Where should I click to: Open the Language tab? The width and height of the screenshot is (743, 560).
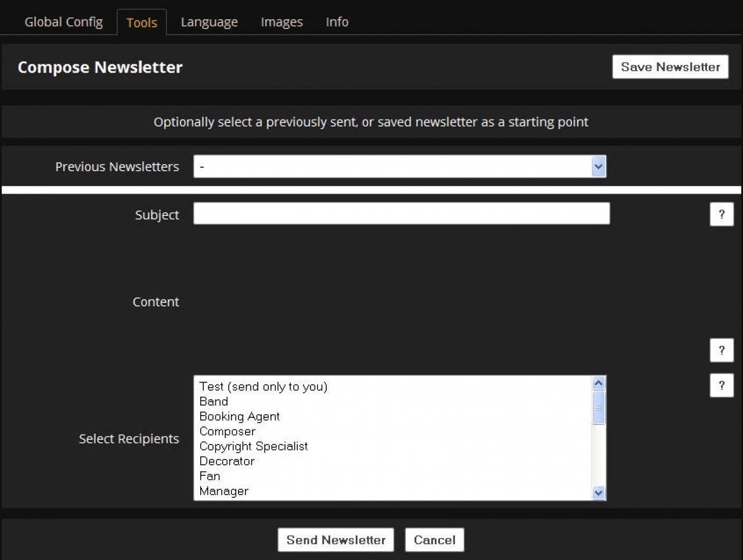pyautogui.click(x=209, y=22)
